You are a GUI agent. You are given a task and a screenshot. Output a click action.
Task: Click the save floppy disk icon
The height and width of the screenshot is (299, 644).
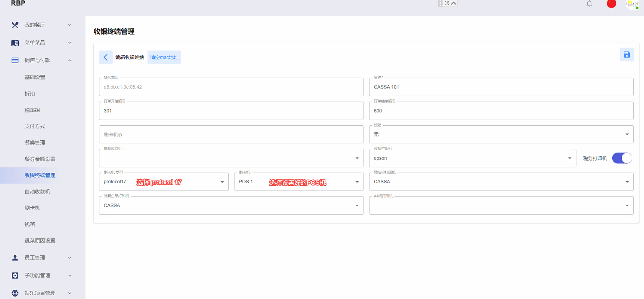(x=627, y=55)
